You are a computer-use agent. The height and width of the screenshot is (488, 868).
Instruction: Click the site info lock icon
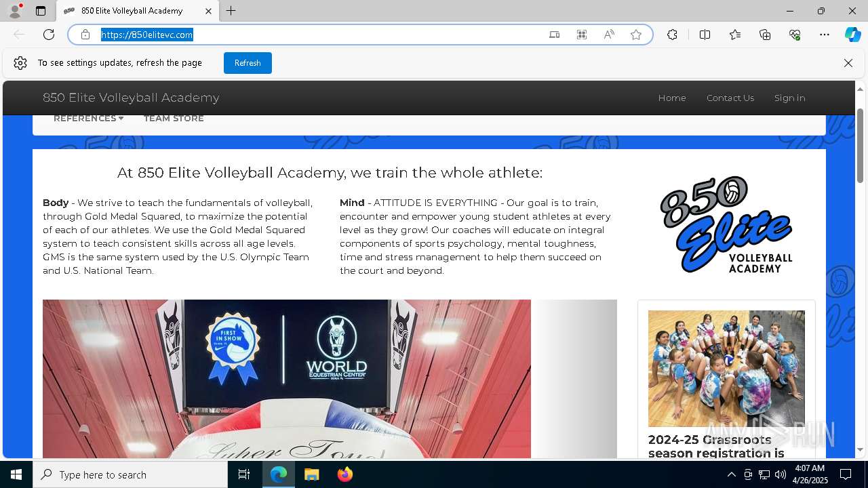pos(85,35)
